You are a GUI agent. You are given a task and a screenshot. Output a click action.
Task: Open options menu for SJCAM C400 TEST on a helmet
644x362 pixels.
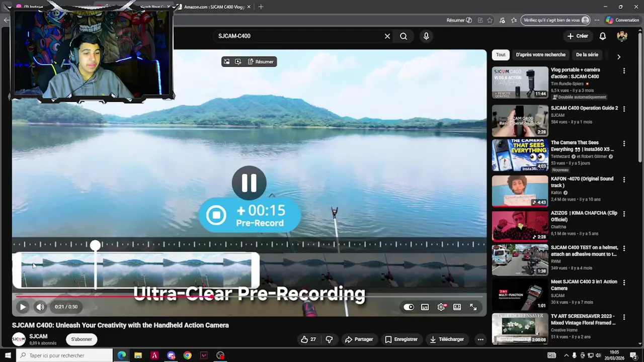(624, 248)
